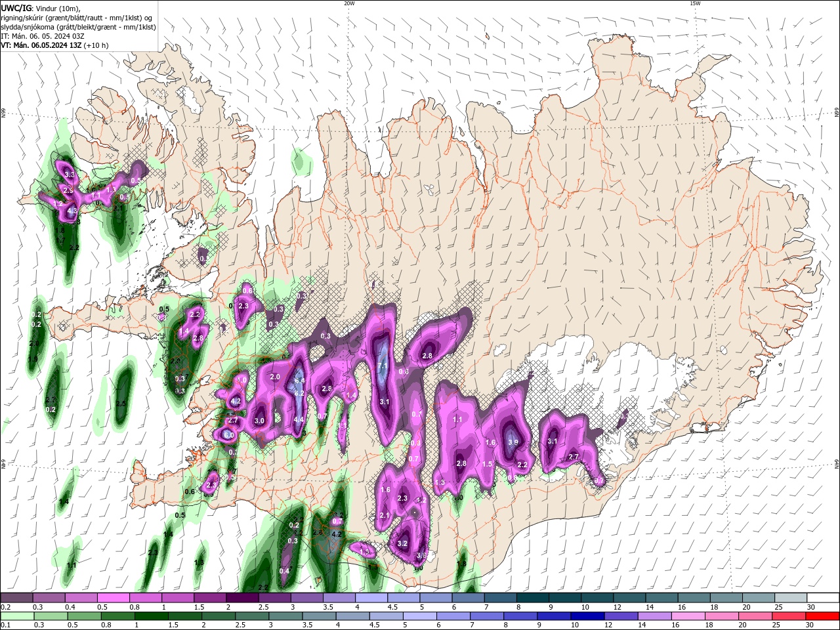This screenshot has height=630, width=840.
Task: Choose the bright red rain swatch after 30
Action: [822, 616]
